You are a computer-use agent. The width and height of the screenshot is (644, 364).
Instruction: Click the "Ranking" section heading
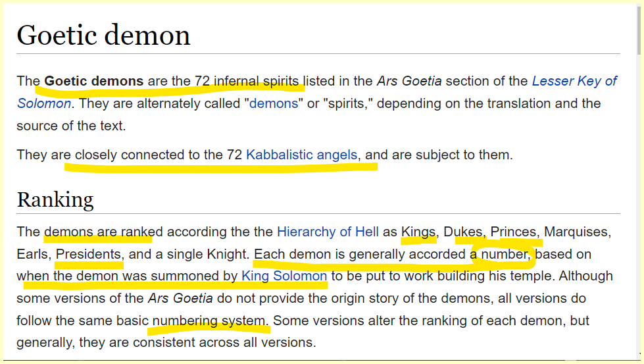pos(55,199)
